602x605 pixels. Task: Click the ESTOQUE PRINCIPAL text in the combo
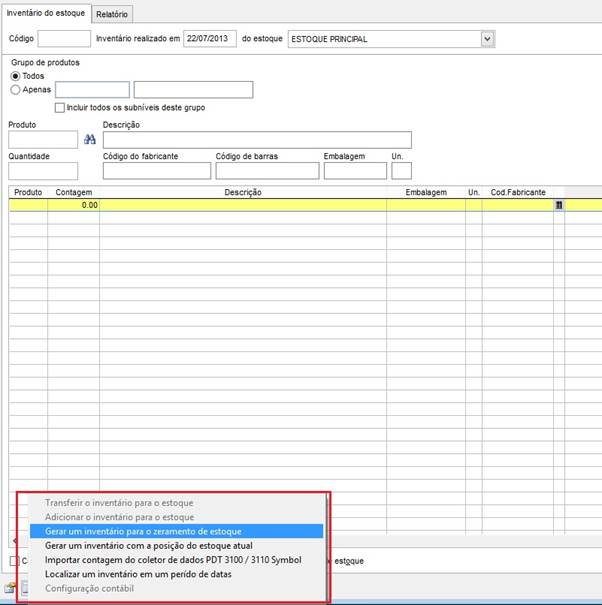329,39
